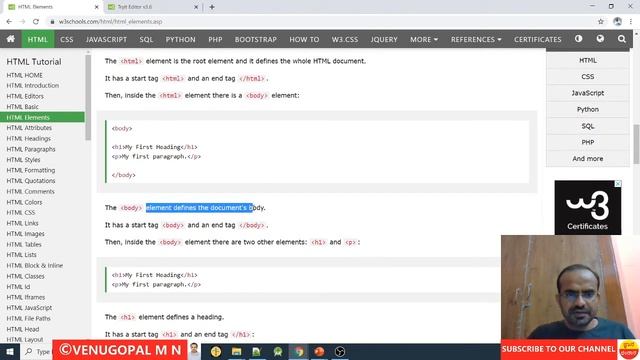Open the search magnifier icon
The height and width of the screenshot is (360, 640).
click(622, 39)
